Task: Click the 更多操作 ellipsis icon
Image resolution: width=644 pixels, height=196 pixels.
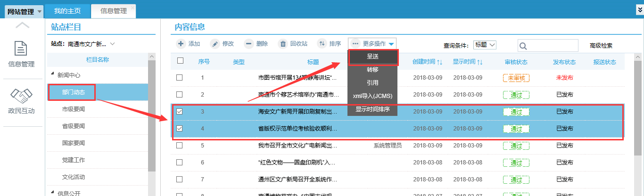Action: coord(355,43)
